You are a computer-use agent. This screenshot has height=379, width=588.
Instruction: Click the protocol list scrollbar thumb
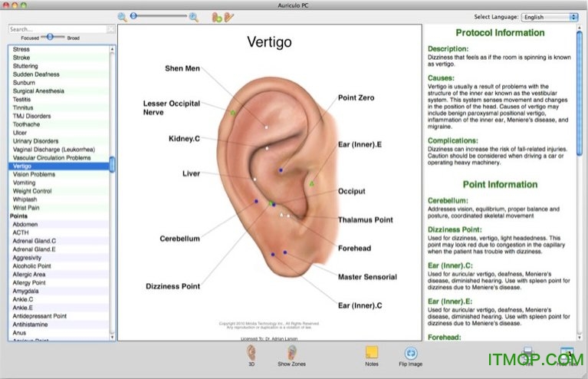[112, 165]
